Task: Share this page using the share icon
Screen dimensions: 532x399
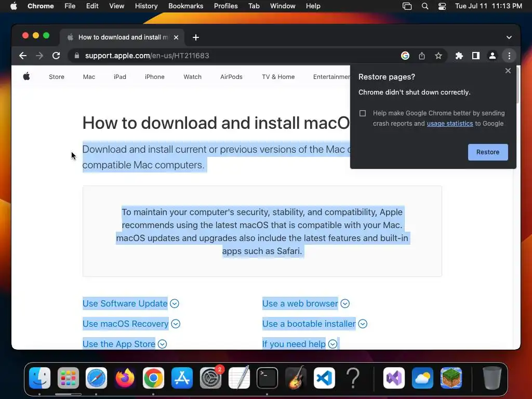Action: click(422, 56)
